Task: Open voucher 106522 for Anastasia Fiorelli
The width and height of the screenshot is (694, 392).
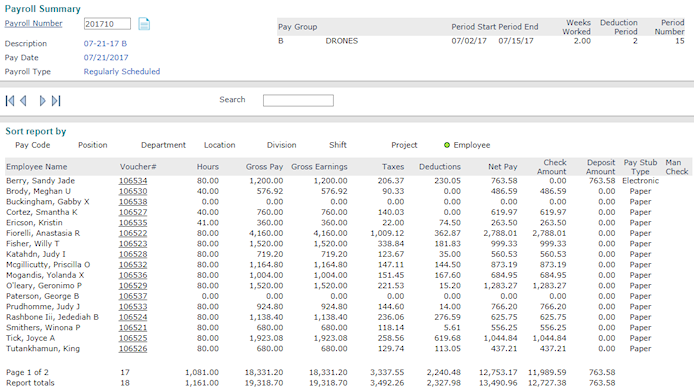Action: 133,233
